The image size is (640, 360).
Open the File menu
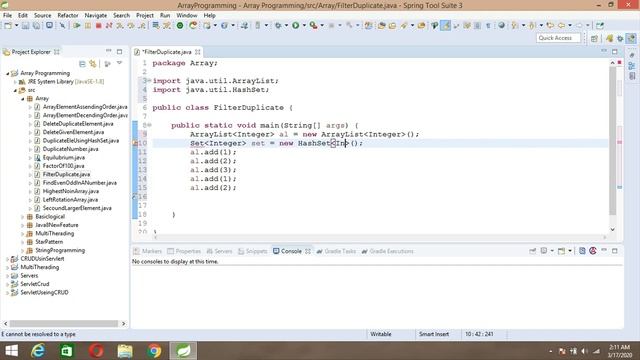click(7, 15)
